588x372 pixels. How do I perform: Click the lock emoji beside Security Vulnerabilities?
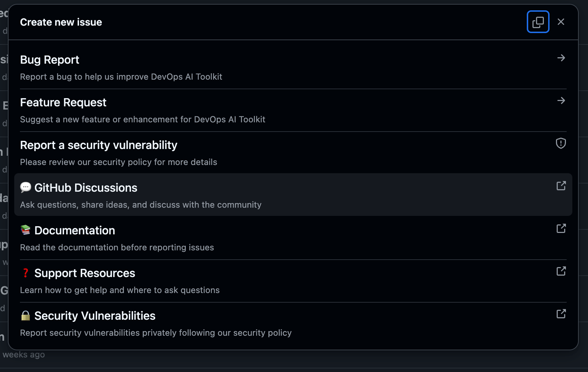click(26, 315)
